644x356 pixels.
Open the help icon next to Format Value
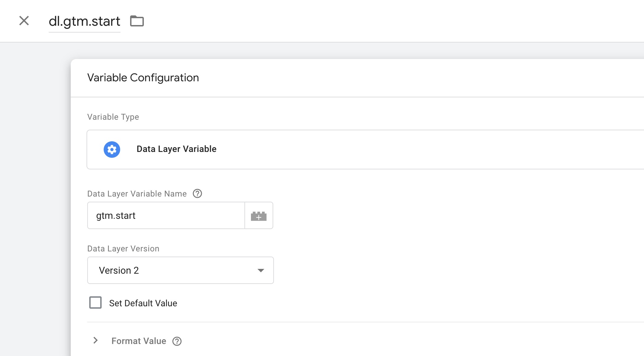coord(177,341)
